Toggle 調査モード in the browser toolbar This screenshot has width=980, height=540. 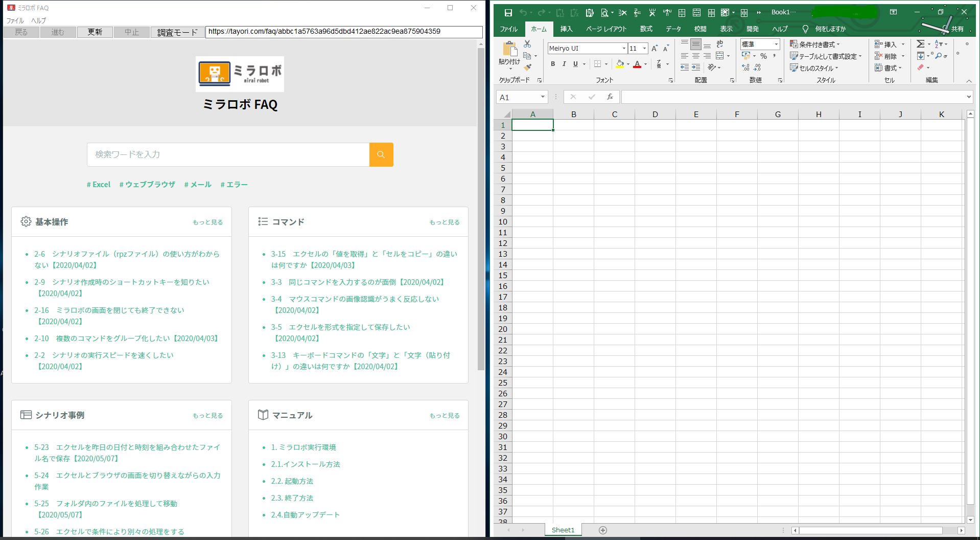(177, 32)
